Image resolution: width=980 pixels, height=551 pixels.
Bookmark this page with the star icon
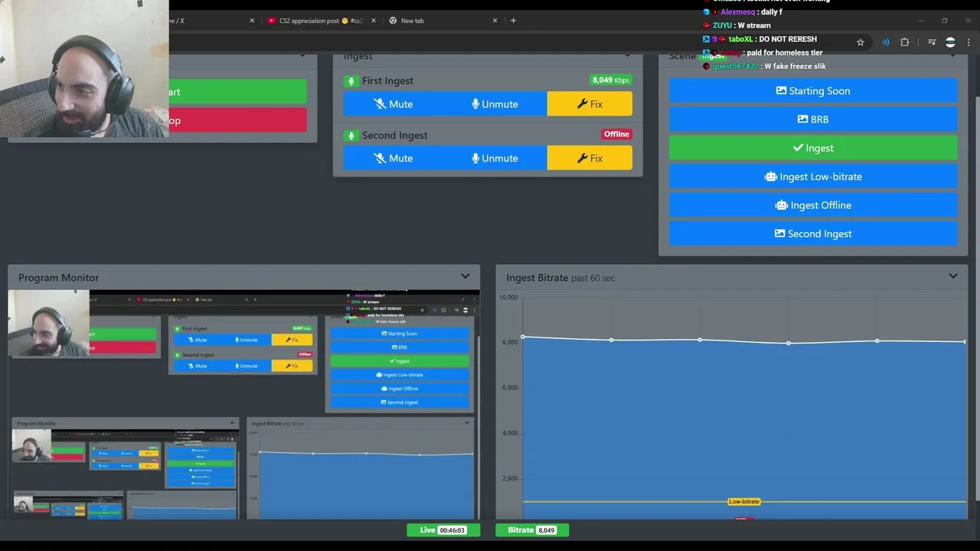click(x=861, y=42)
